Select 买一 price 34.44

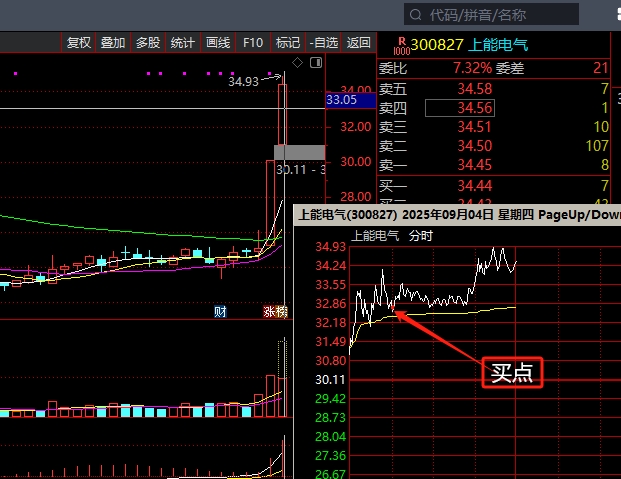coord(474,185)
